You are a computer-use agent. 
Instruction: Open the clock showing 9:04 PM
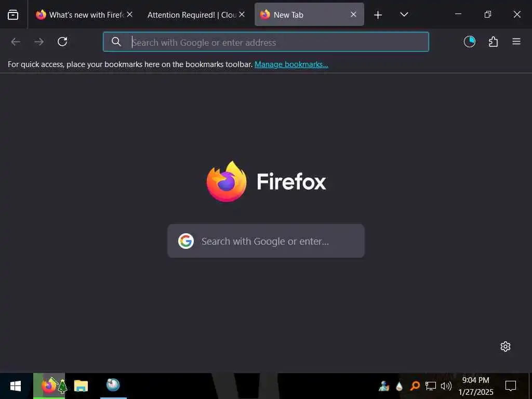(x=476, y=386)
